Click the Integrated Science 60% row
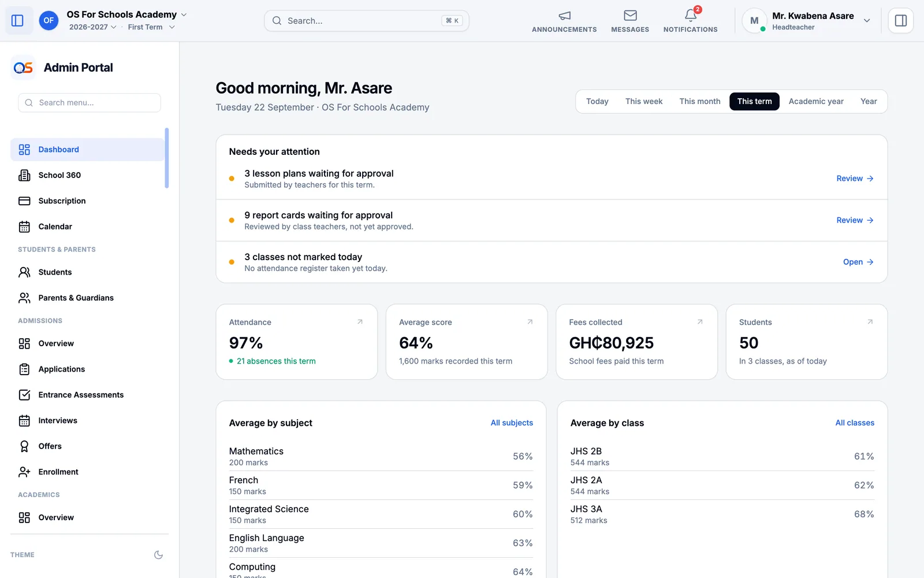This screenshot has height=578, width=924. pyautogui.click(x=381, y=514)
